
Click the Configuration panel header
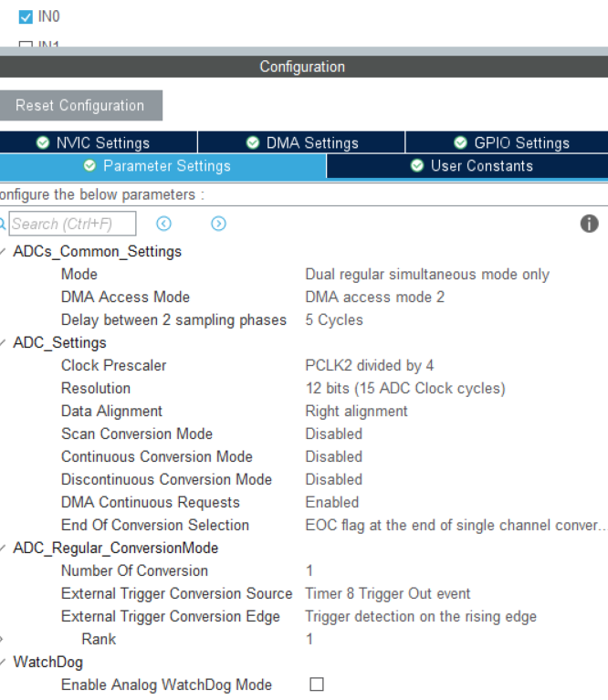(304, 67)
